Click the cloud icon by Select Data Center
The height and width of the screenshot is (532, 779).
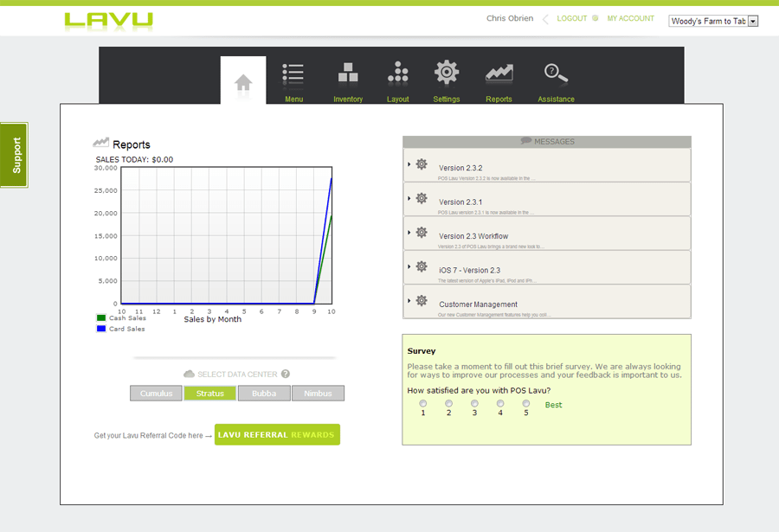(189, 374)
